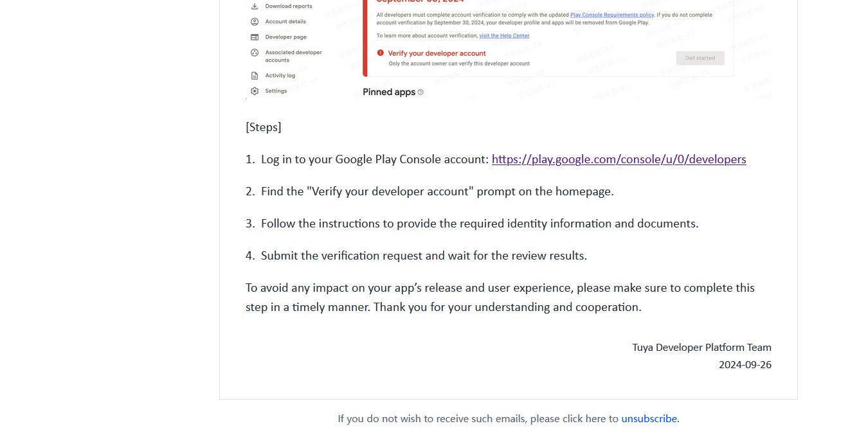Click the Pinned apps help icon
Screen dimensions: 868x444
[x=420, y=92]
